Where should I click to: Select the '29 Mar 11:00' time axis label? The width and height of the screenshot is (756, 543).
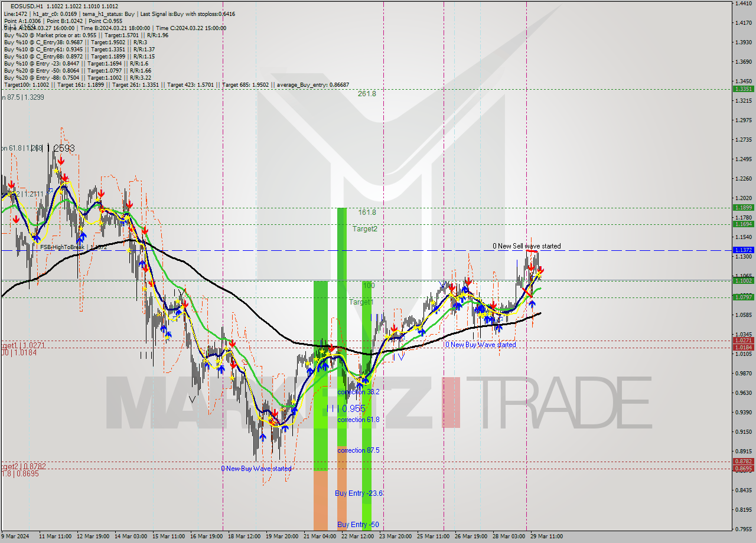click(546, 537)
